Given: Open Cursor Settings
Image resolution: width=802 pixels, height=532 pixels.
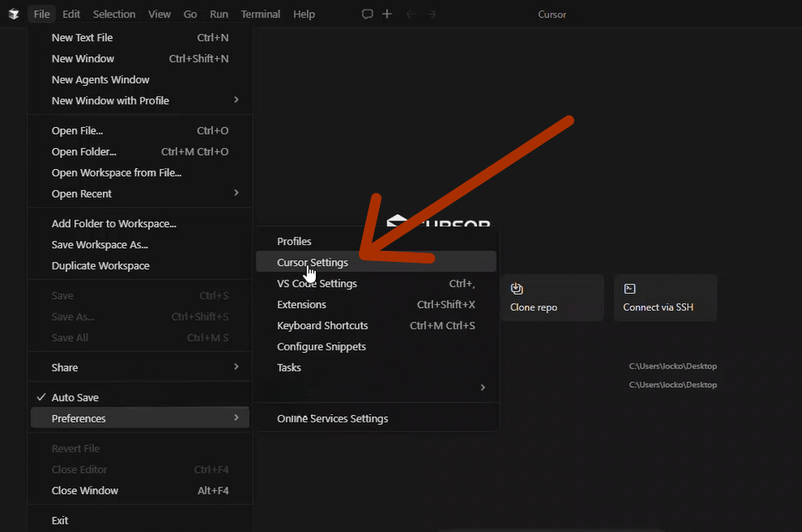Looking at the screenshot, I should click(376, 262).
